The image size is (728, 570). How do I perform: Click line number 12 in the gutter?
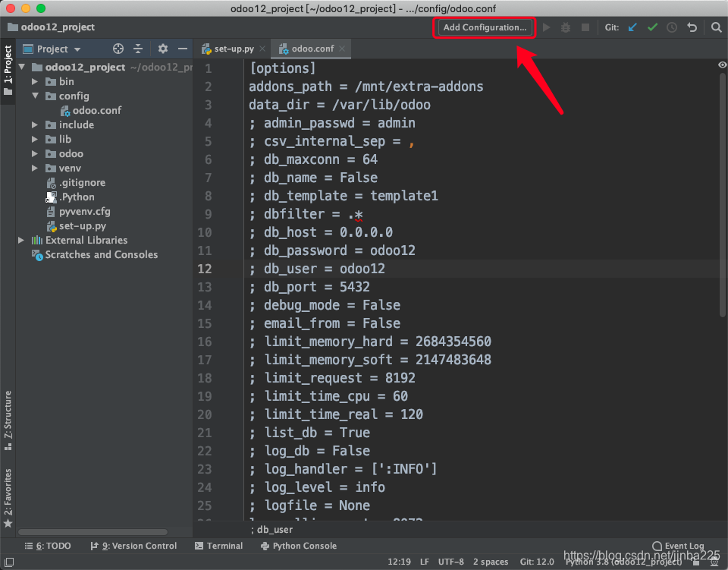204,269
